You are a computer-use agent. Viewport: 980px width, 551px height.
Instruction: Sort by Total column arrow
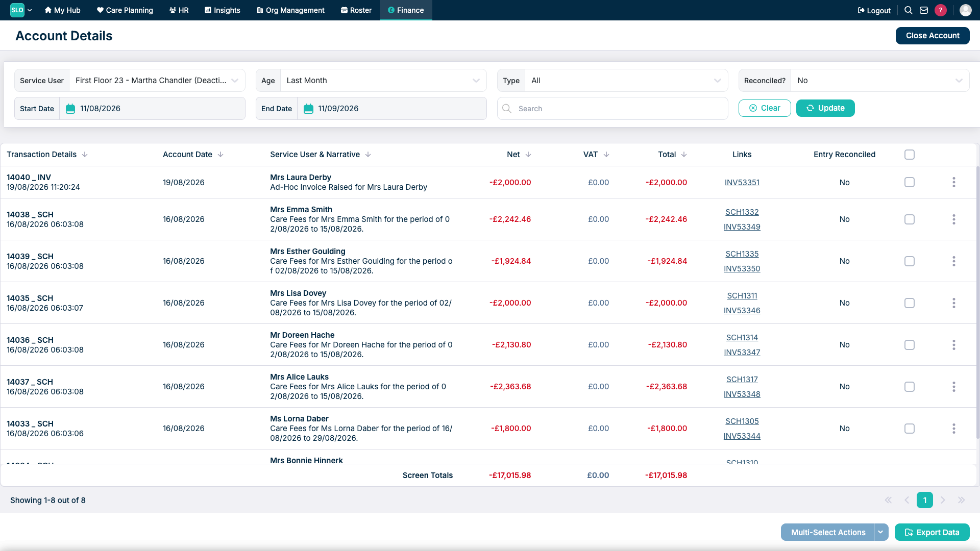click(684, 155)
